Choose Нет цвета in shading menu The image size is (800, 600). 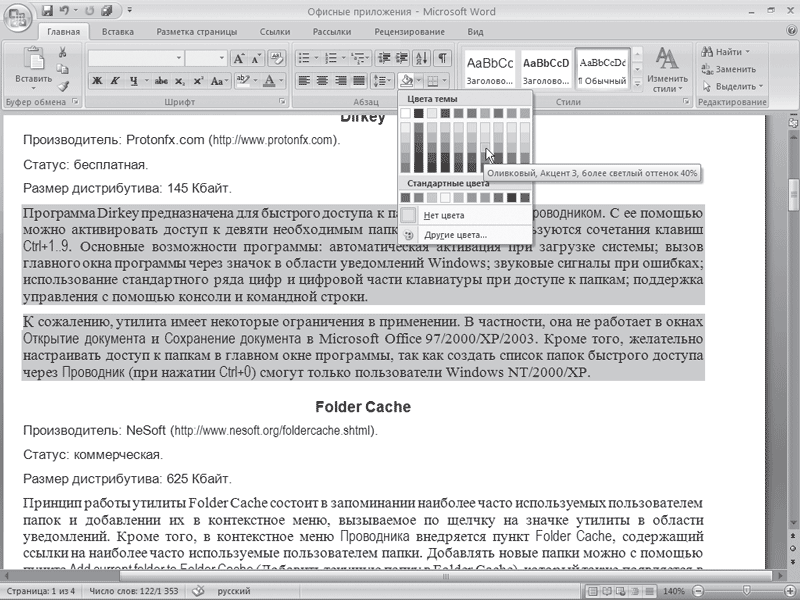point(464,215)
